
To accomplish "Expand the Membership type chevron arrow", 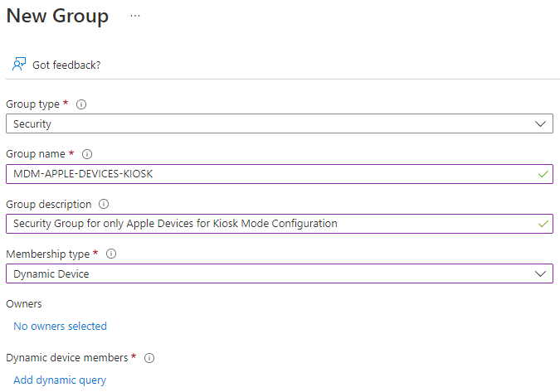I will (x=540, y=273).
